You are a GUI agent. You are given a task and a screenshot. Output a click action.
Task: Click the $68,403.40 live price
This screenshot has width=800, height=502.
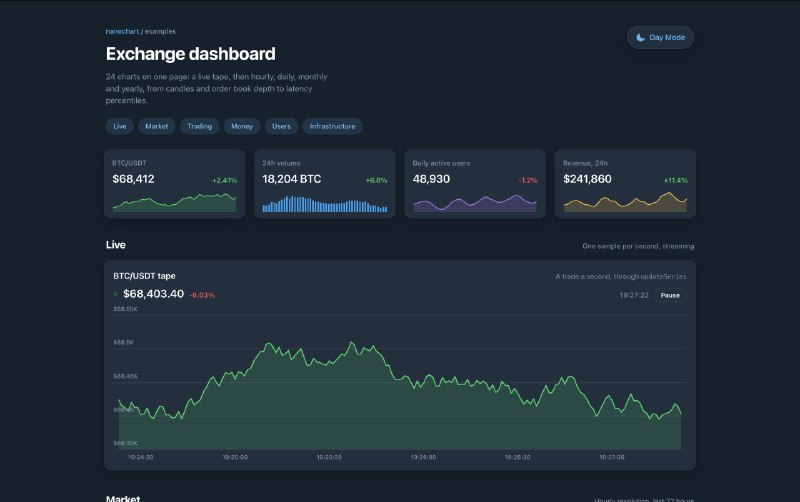tap(154, 294)
